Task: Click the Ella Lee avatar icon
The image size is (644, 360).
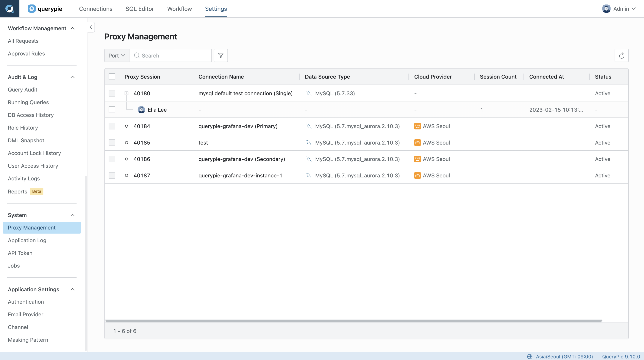Action: point(141,110)
